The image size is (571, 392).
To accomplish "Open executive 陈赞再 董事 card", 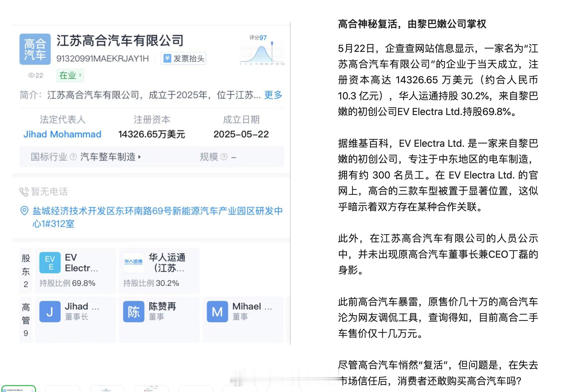I will 159,319.
